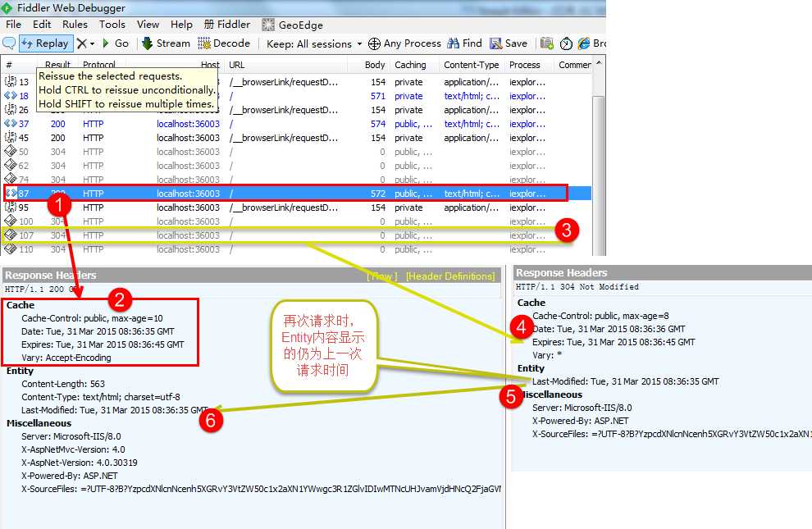Sort sessions by the # column header
The height and width of the screenshot is (529, 812).
(x=9, y=65)
